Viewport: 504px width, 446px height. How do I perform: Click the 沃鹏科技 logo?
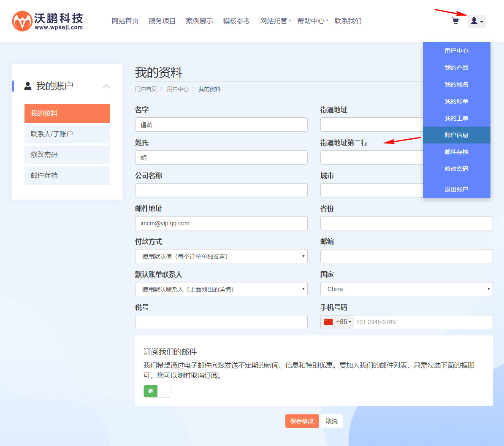[48, 21]
